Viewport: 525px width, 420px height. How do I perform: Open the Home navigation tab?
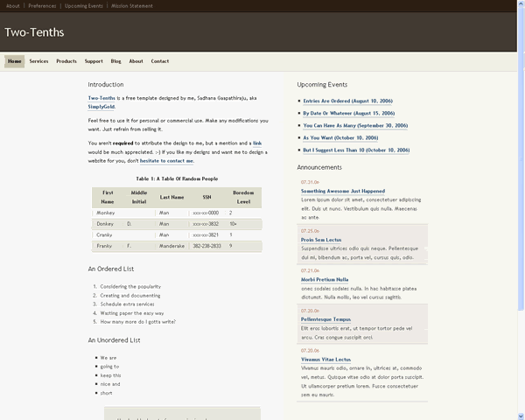point(14,61)
